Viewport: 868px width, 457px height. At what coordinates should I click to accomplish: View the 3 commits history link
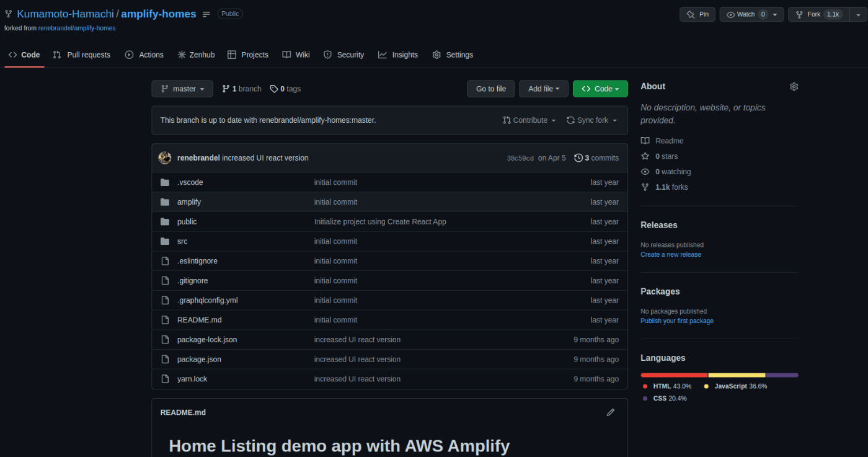click(596, 158)
